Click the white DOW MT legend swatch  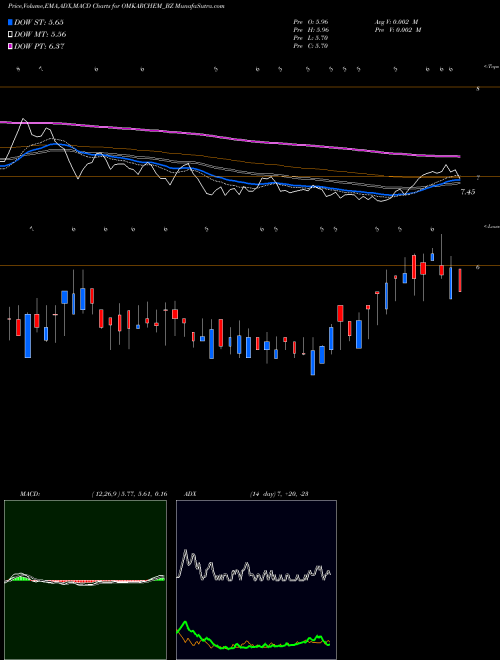click(10, 34)
